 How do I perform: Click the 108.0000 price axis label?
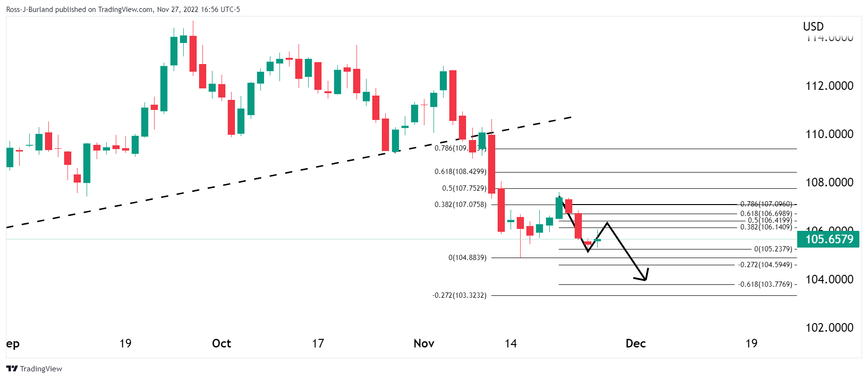829,182
